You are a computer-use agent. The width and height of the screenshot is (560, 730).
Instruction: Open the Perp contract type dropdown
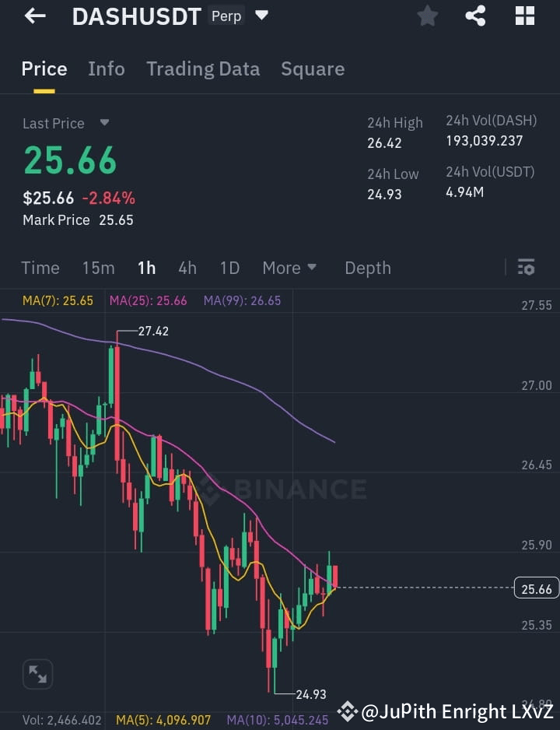(x=226, y=15)
